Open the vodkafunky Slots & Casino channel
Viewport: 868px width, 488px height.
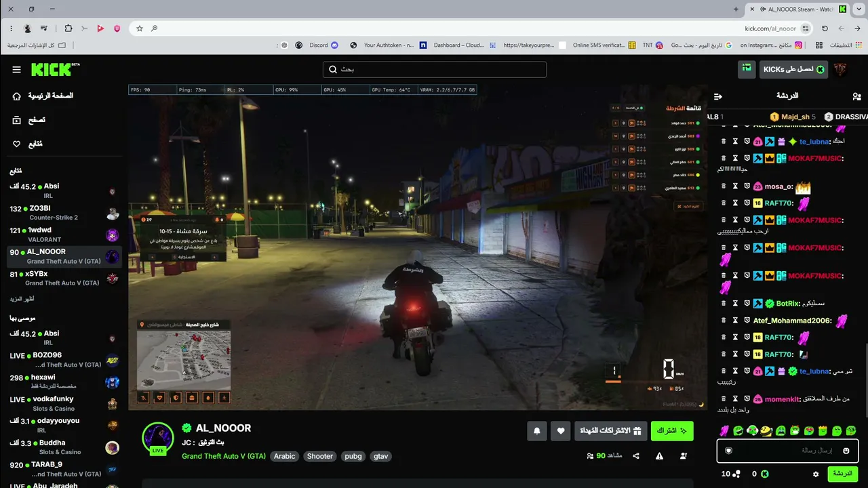click(64, 403)
